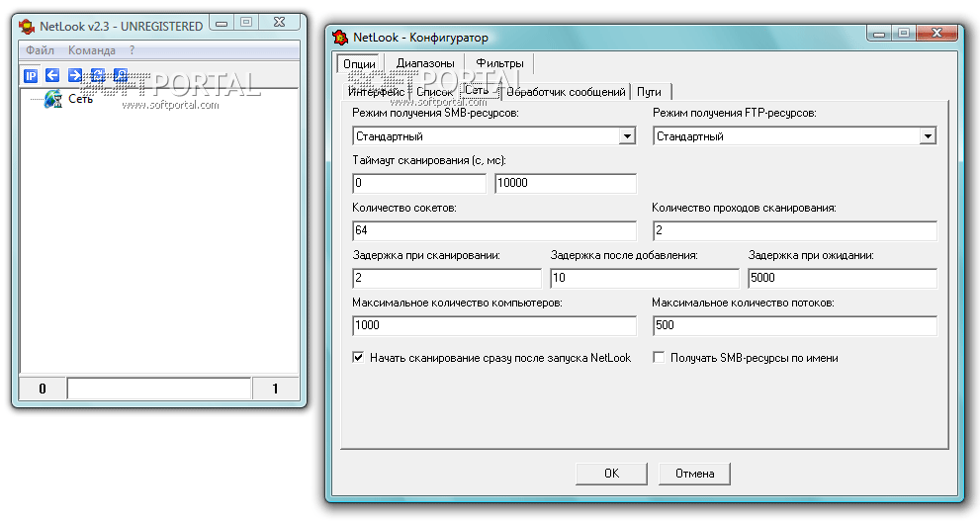The width and height of the screenshot is (980, 522).
Task: Click the status bar cell showing 1
Action: [275, 389]
